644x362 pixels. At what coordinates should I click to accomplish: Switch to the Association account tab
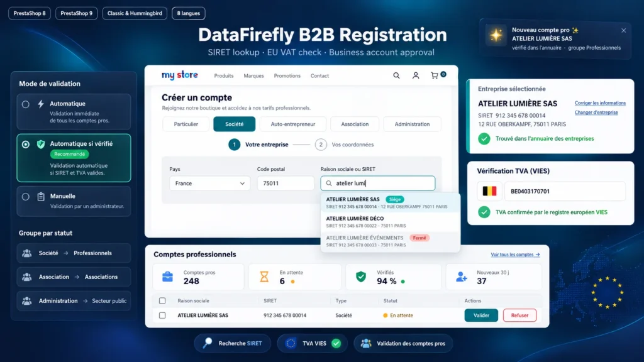click(x=355, y=124)
